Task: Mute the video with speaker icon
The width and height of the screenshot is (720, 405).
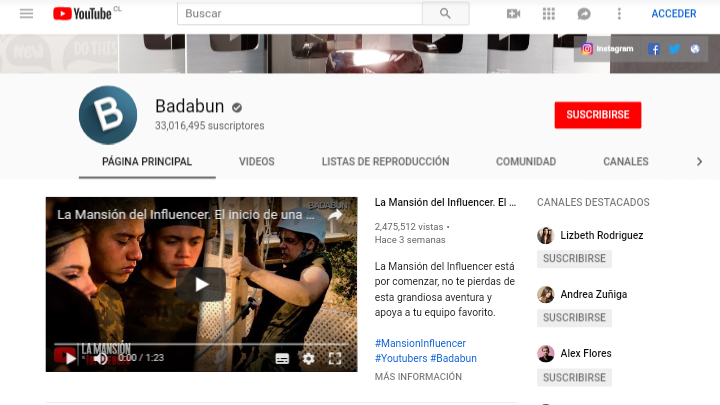Action: click(100, 358)
